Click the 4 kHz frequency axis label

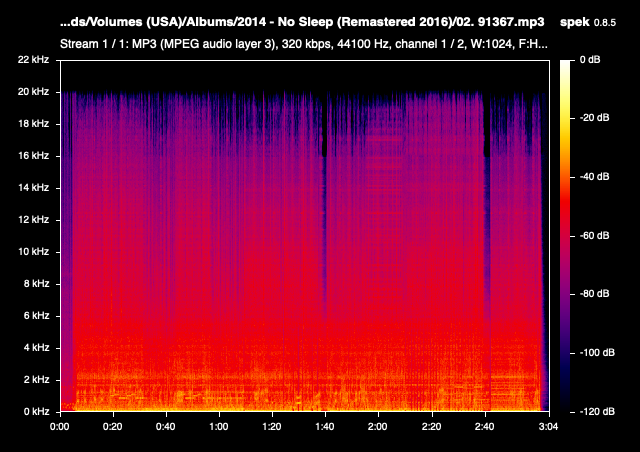pos(36,347)
